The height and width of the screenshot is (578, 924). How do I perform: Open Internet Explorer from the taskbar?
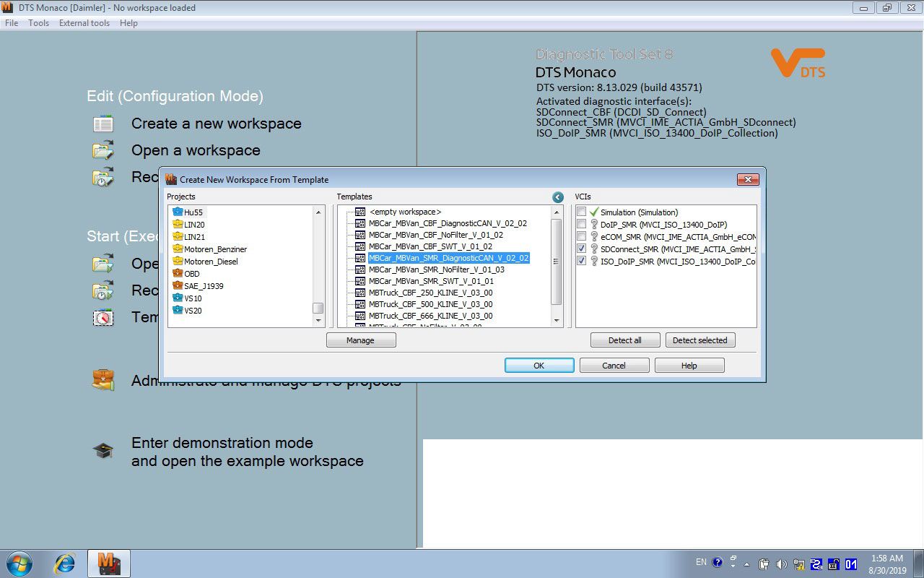(x=65, y=563)
